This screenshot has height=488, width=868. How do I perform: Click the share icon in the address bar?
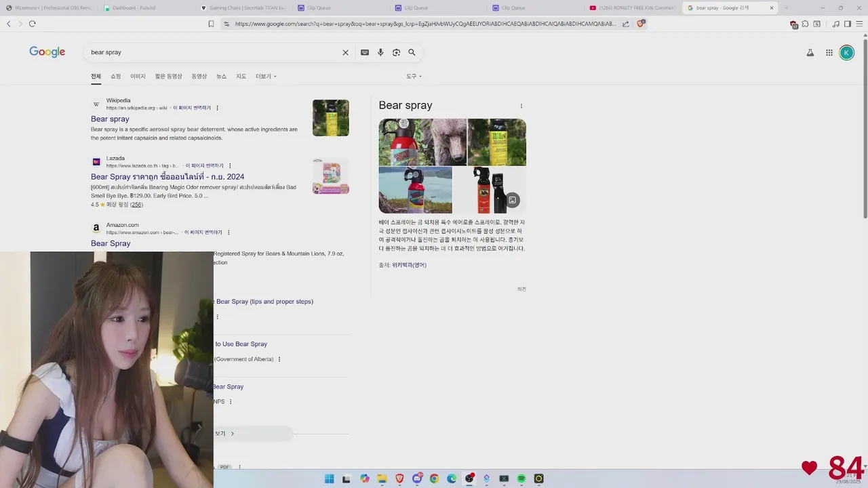(625, 24)
